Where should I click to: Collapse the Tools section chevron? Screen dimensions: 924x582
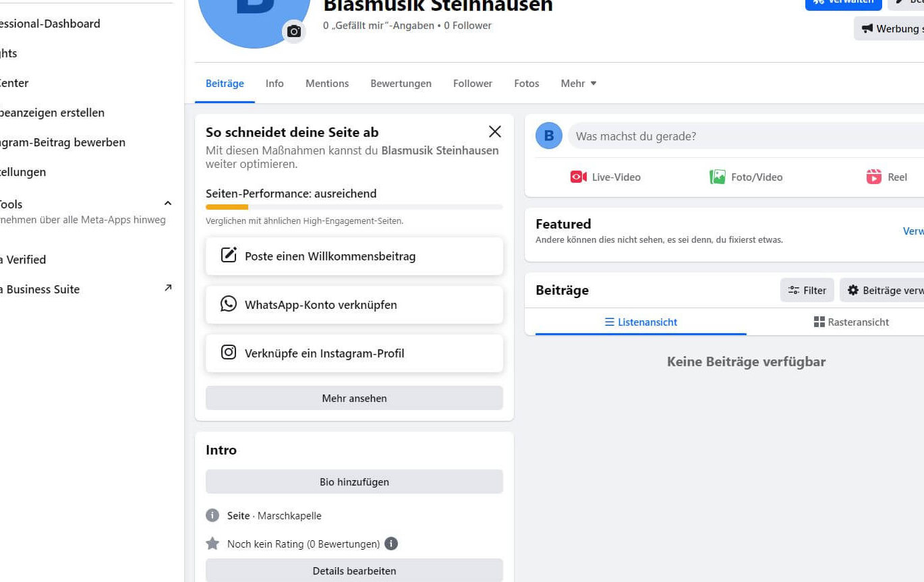tap(168, 203)
